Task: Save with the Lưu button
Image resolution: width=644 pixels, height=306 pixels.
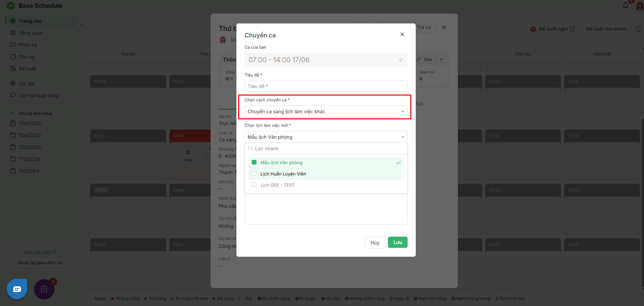Action: tap(397, 242)
